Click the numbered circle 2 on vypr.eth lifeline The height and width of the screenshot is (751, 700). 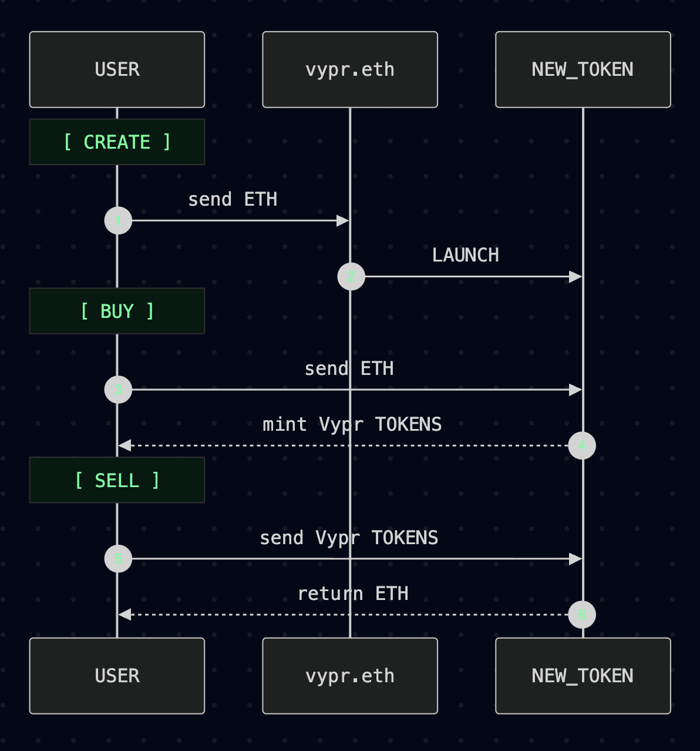(351, 276)
